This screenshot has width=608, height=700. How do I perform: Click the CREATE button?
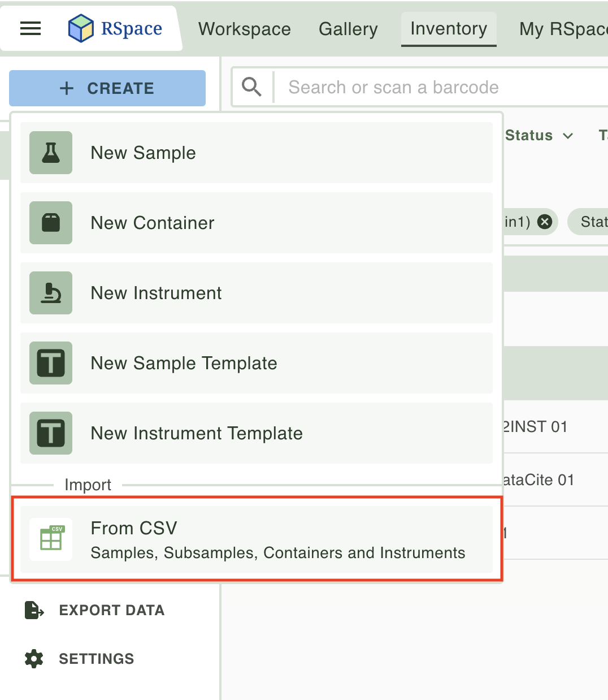point(107,88)
